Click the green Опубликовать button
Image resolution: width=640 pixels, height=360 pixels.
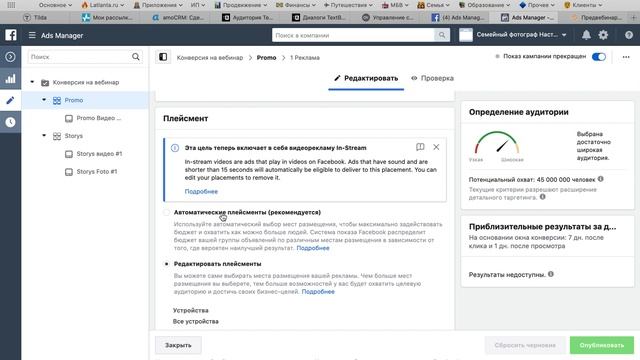602,345
